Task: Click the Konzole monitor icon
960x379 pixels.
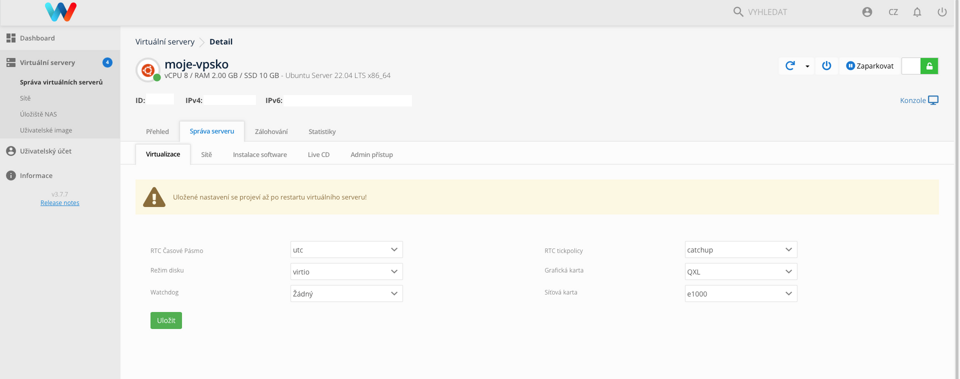Action: click(933, 100)
